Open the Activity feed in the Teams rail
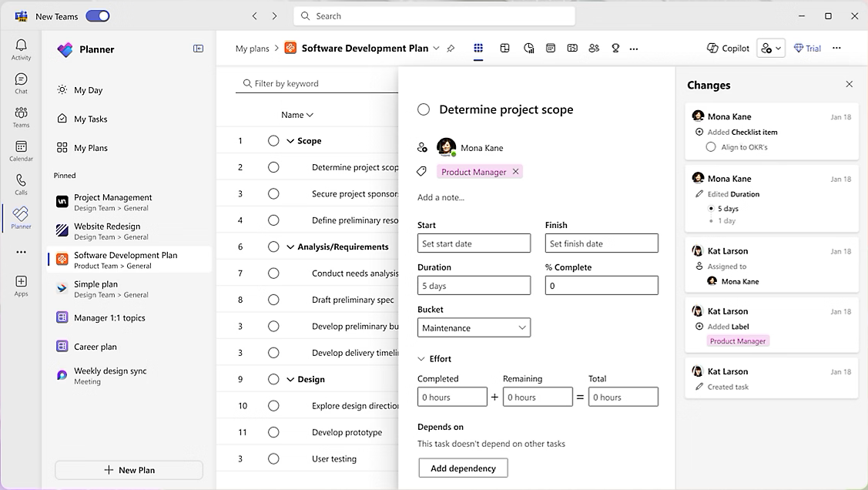The width and height of the screenshot is (868, 490). (21, 49)
